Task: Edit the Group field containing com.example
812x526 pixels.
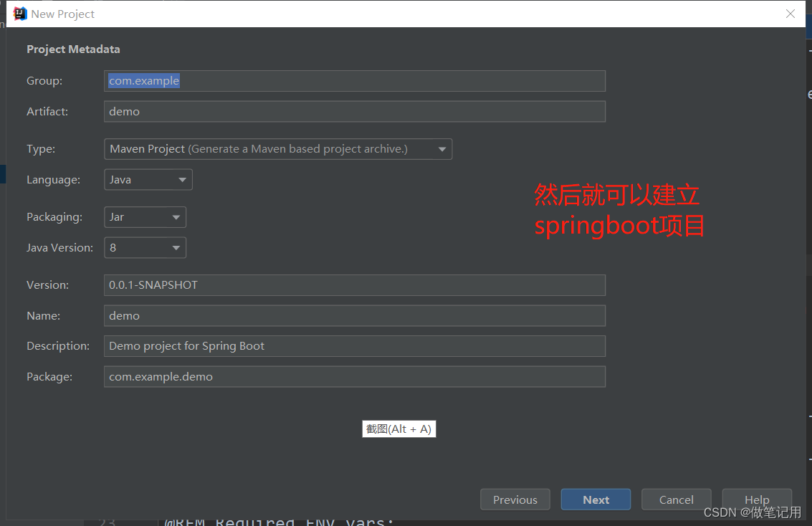Action: coord(355,81)
